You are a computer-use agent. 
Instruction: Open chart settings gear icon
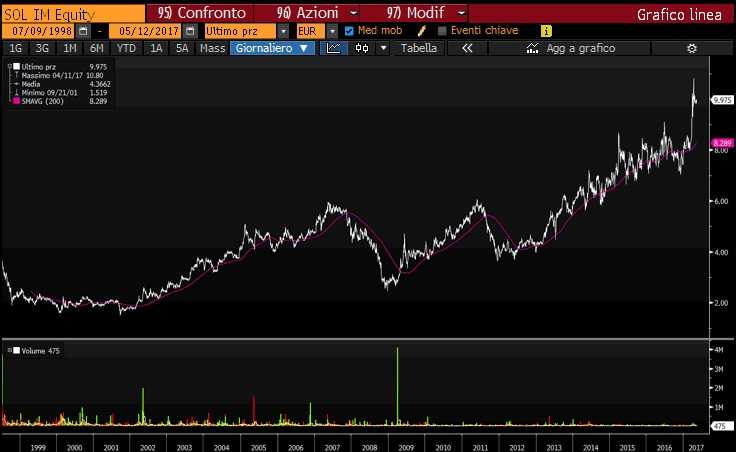coord(690,48)
